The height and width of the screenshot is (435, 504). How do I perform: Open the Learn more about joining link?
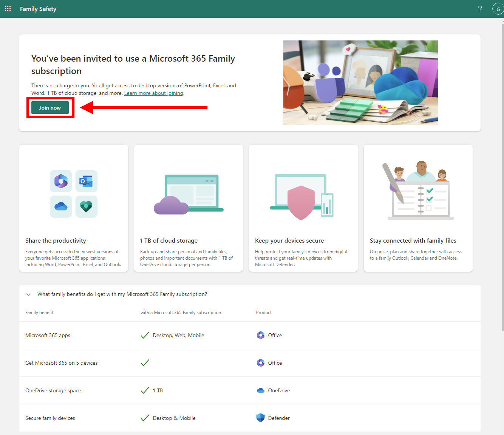click(154, 93)
